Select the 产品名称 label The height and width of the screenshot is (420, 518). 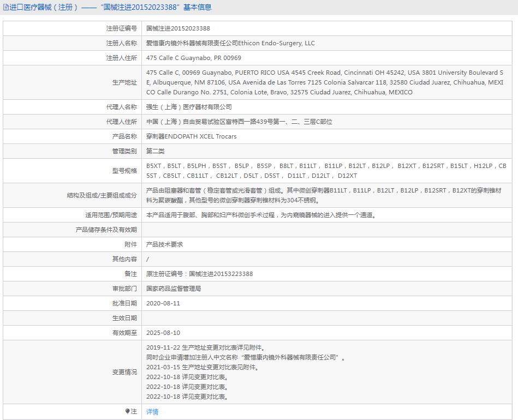click(x=124, y=137)
